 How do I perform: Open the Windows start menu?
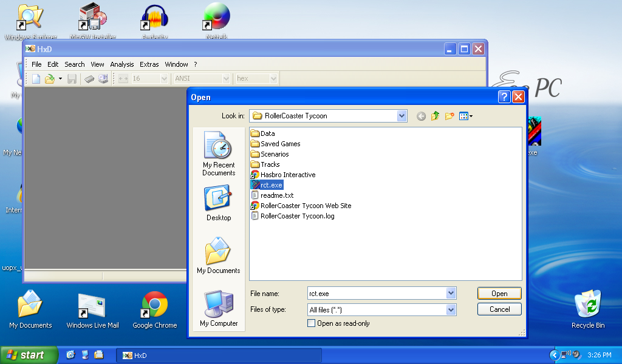point(29,355)
